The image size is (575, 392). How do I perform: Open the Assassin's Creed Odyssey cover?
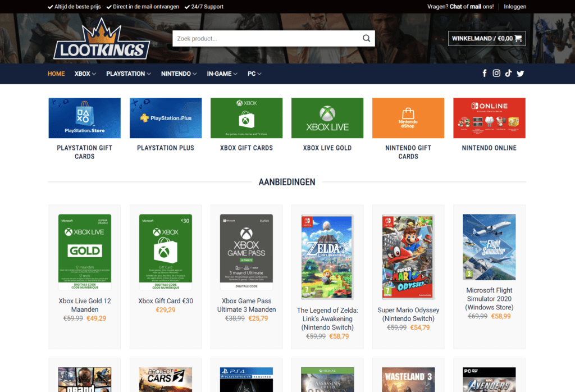(327, 380)
